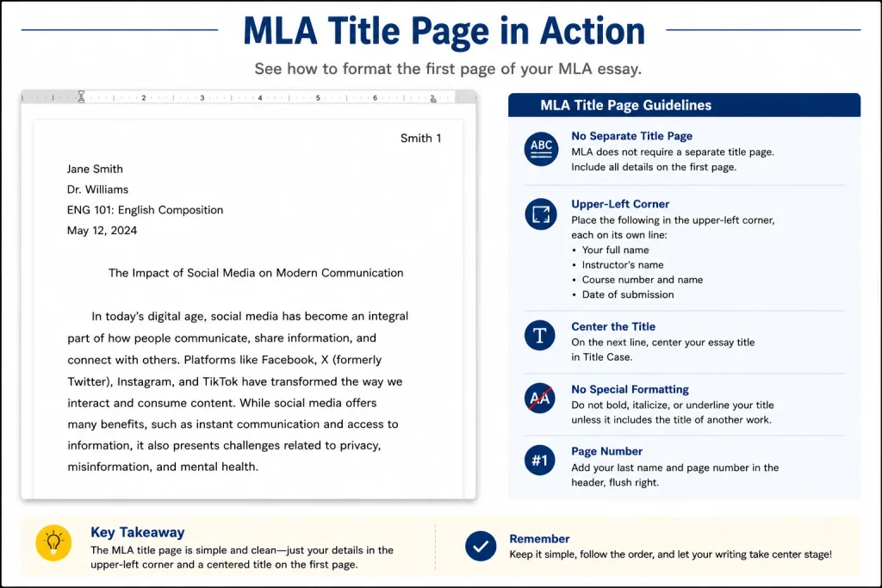882x588 pixels.
Task: Click the 'Page Number' heading
Action: coord(606,451)
